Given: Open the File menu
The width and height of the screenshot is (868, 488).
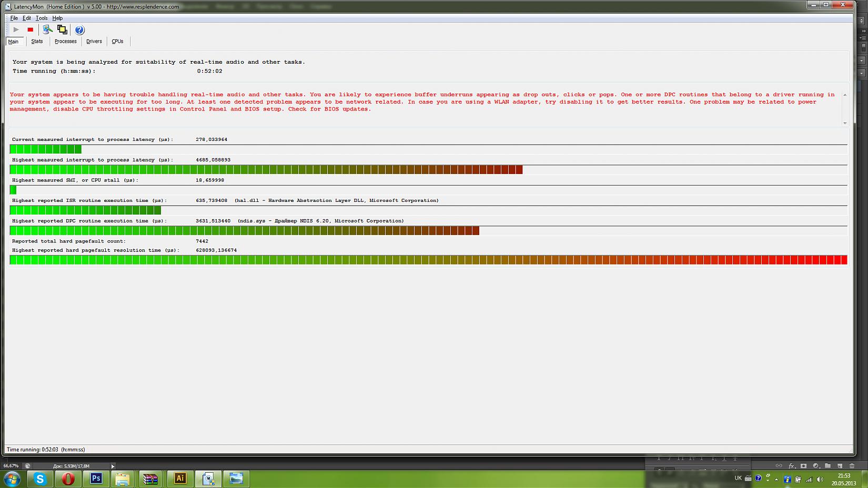Looking at the screenshot, I should [x=14, y=18].
